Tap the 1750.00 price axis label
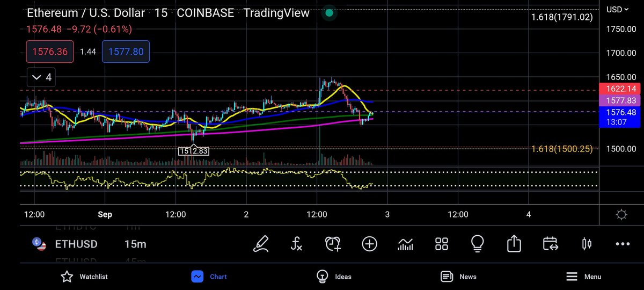 (x=621, y=29)
